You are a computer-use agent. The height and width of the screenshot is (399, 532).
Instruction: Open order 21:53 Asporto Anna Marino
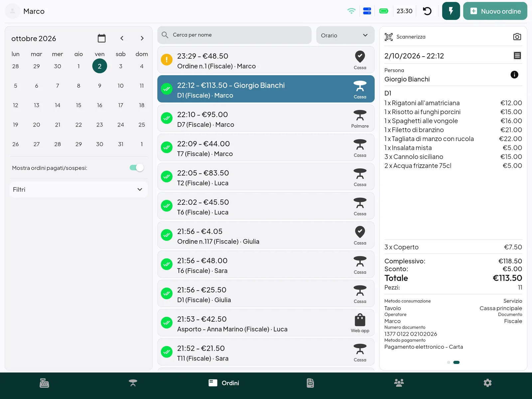(266, 323)
